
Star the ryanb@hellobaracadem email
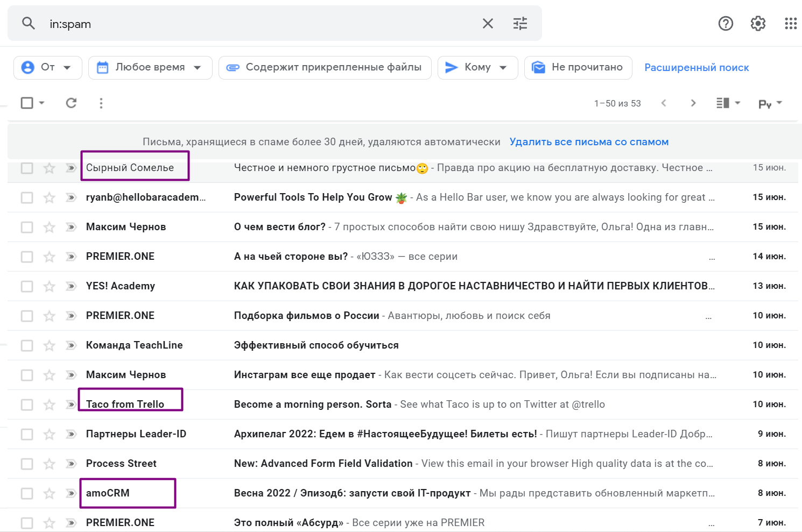49,197
